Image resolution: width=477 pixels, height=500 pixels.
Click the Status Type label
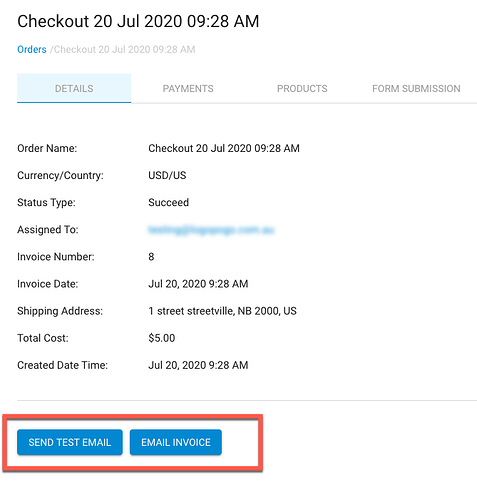(46, 202)
